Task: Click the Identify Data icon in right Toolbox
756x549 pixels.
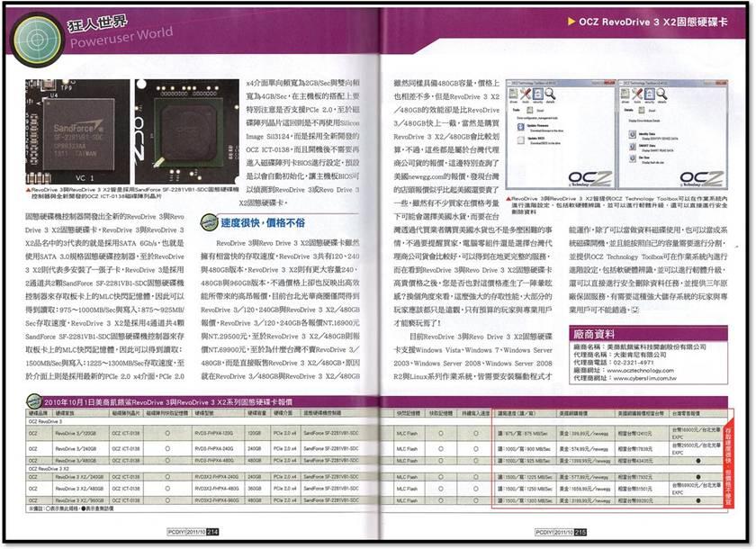Action: (632, 134)
